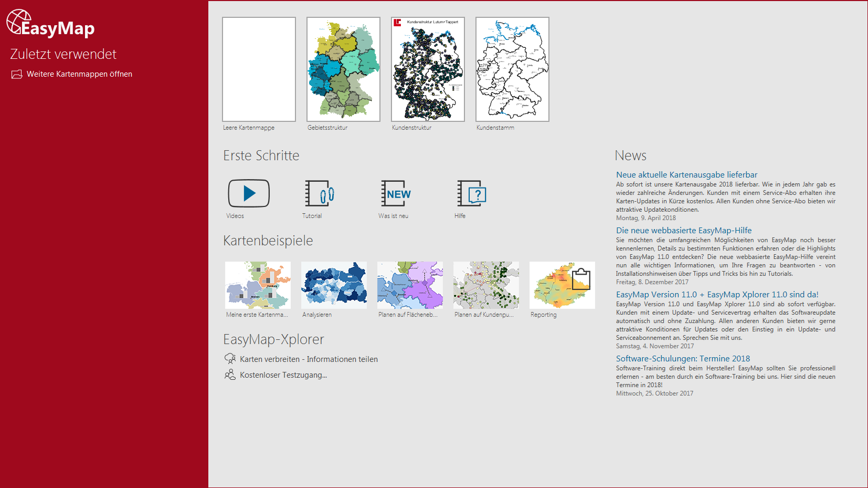Open Meine erste Kartenmappe example thumbnail
This screenshot has height=488, width=868.
pos(258,285)
